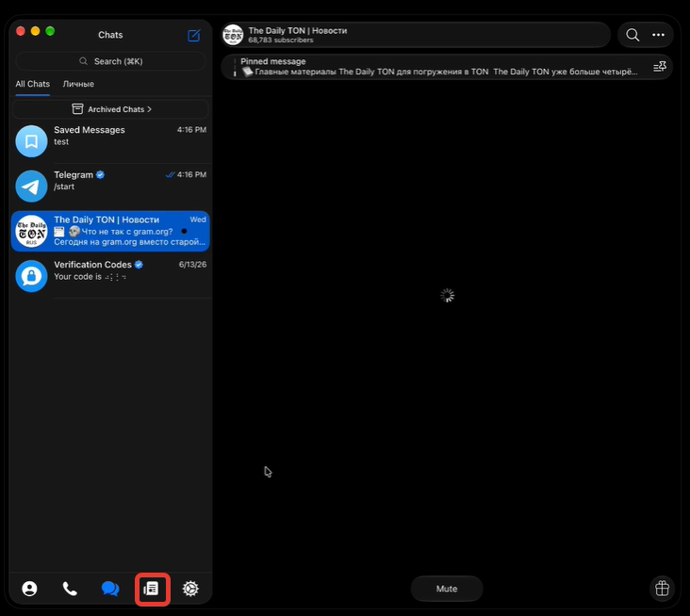This screenshot has height=616, width=690.
Task: Minimize window with yellow button
Action: tap(35, 31)
